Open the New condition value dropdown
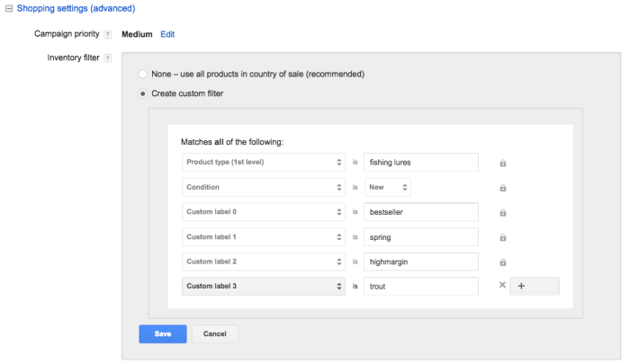The width and height of the screenshot is (630, 364). click(388, 187)
